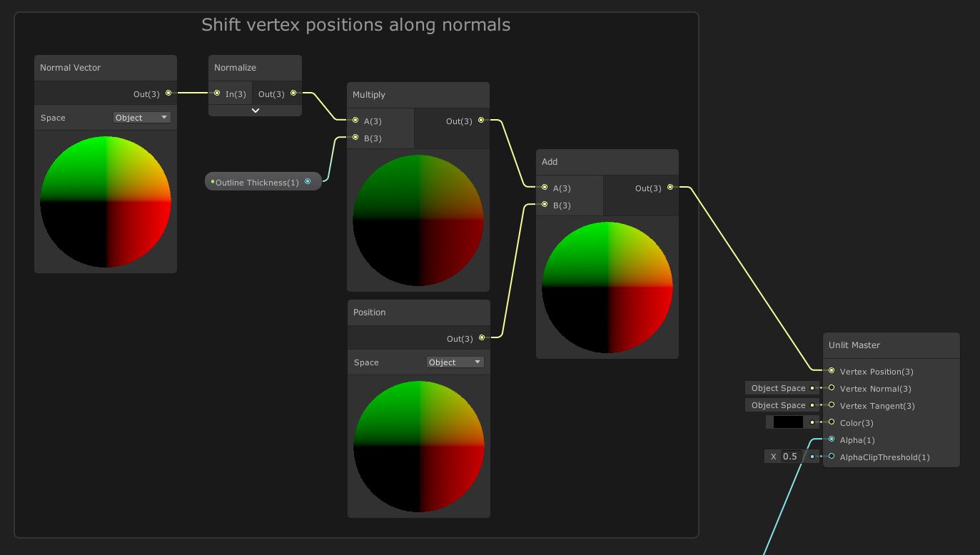Viewport: 980px width, 555px height.
Task: Collapse the Normalize node with its chevron
Action: click(x=255, y=111)
